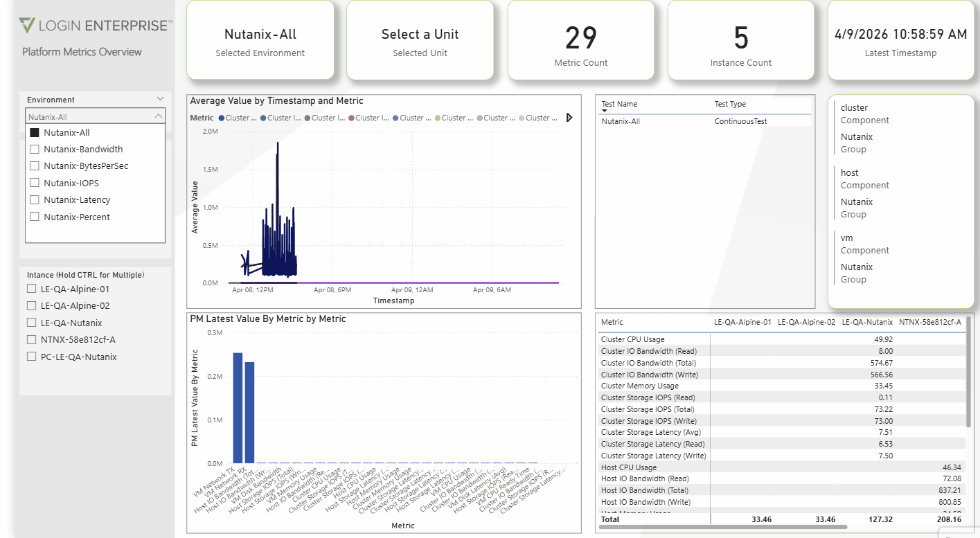Check the Nutanix-IOPS environment option
This screenshot has width=980, height=538.
click(35, 183)
